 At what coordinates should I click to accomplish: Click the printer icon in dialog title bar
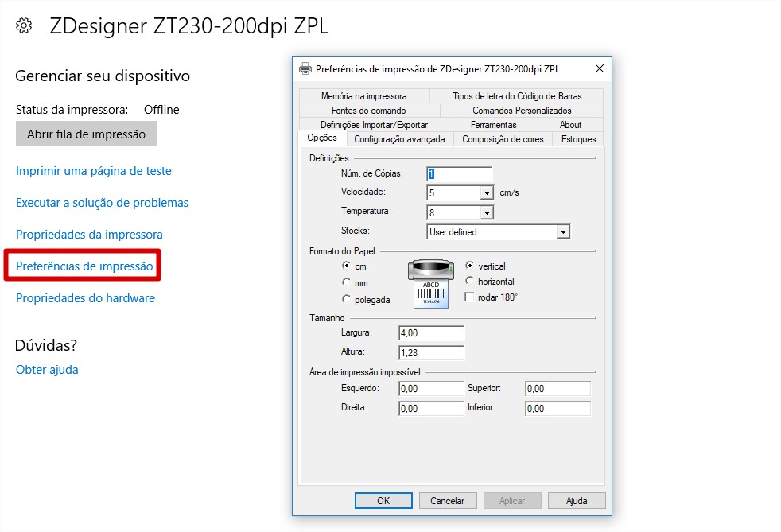point(305,69)
